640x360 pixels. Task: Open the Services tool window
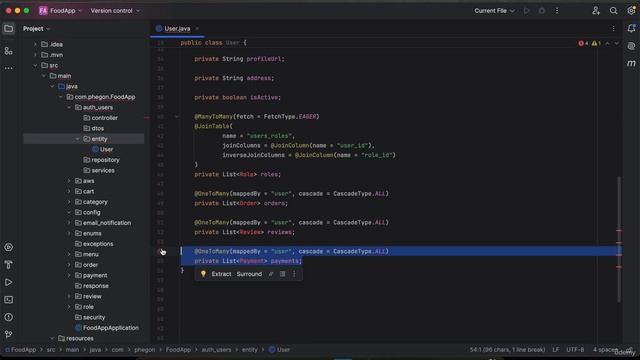pos(8,247)
